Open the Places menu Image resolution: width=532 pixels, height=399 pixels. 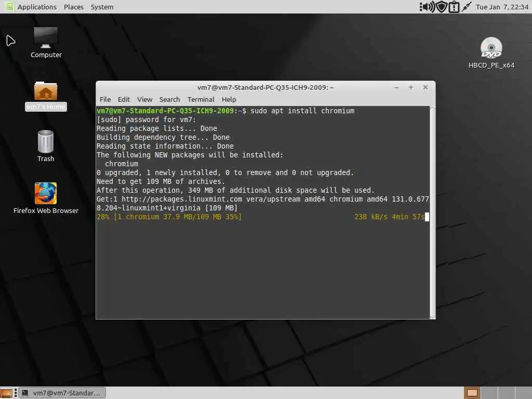click(74, 7)
